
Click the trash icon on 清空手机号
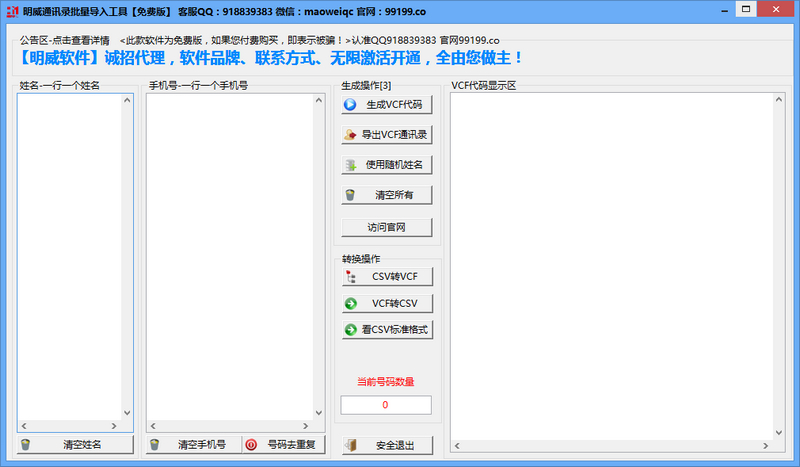tap(155, 445)
